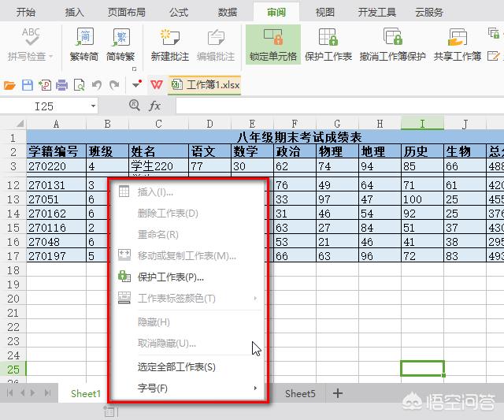The width and height of the screenshot is (504, 420).
Task: Click 移动或复制工作表(M)... menu entry
Action: (189, 255)
